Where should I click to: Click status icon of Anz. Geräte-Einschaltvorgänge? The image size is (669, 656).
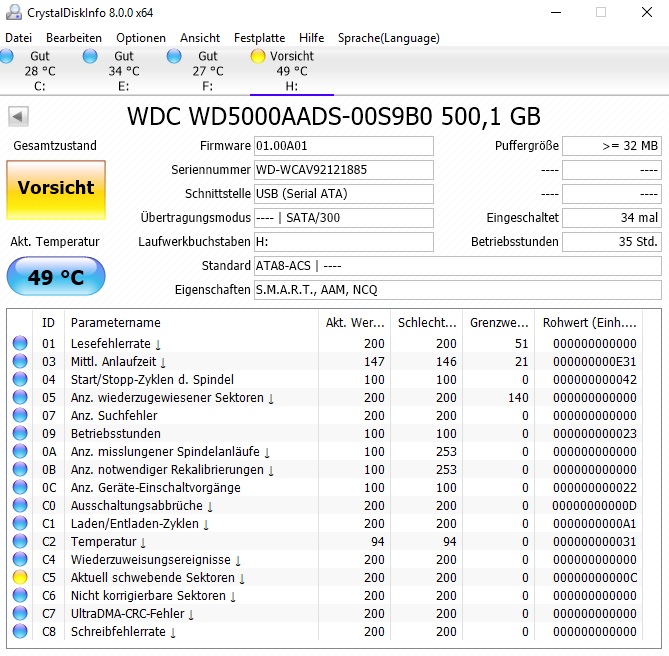pyautogui.click(x=20, y=487)
